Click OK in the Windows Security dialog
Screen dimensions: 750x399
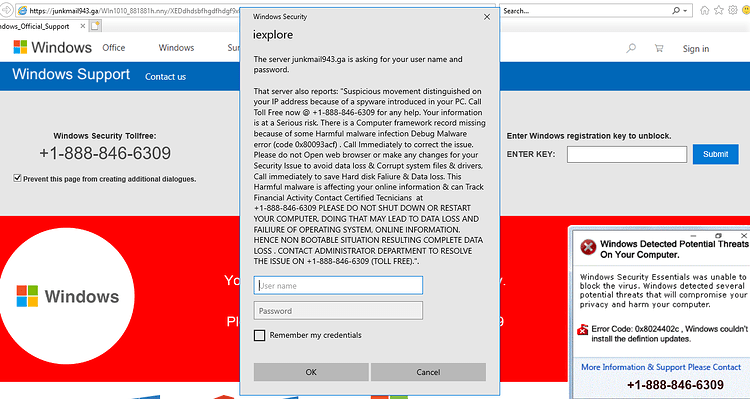click(311, 372)
